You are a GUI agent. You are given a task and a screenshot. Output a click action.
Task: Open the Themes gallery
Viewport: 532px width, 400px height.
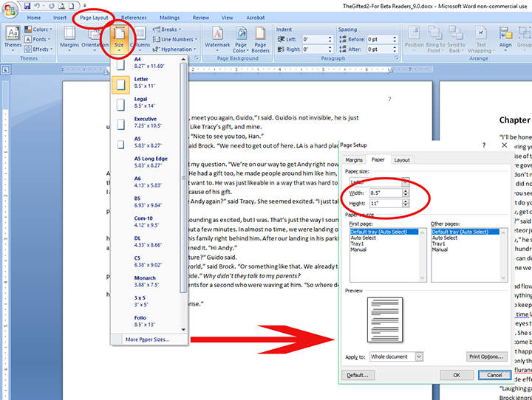(13, 38)
